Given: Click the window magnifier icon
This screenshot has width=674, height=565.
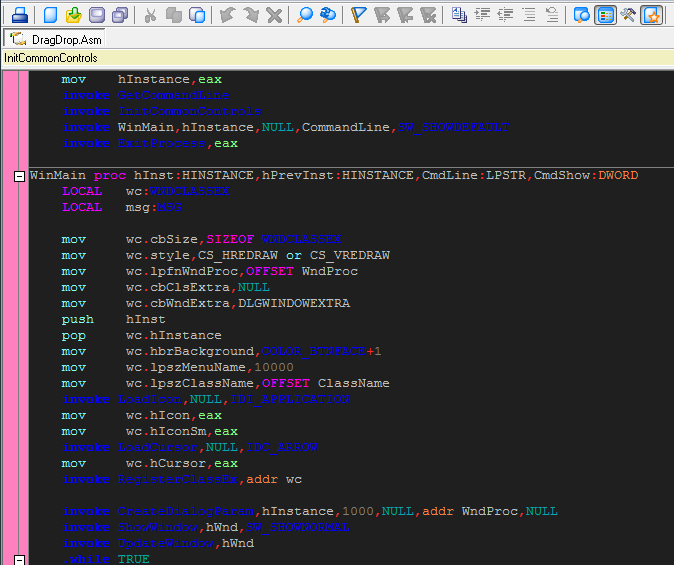Looking at the screenshot, I should 582,15.
